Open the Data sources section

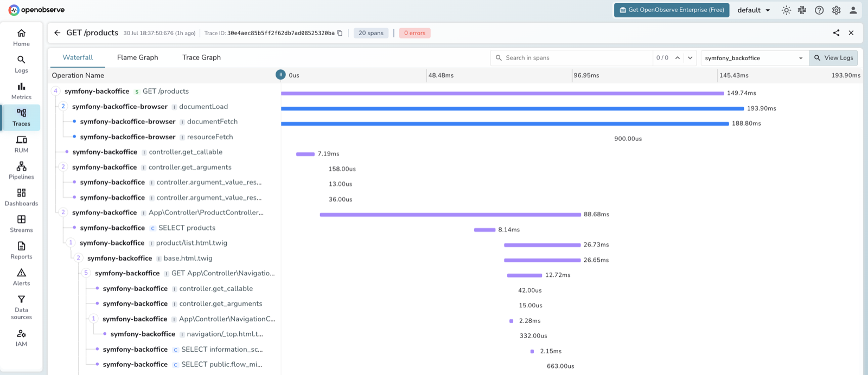(x=21, y=307)
